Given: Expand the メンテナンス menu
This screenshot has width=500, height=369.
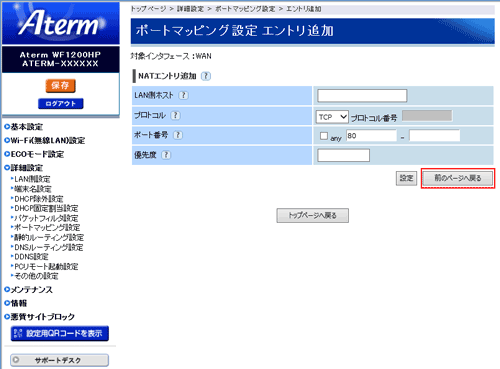Looking at the screenshot, I should pyautogui.click(x=29, y=290).
